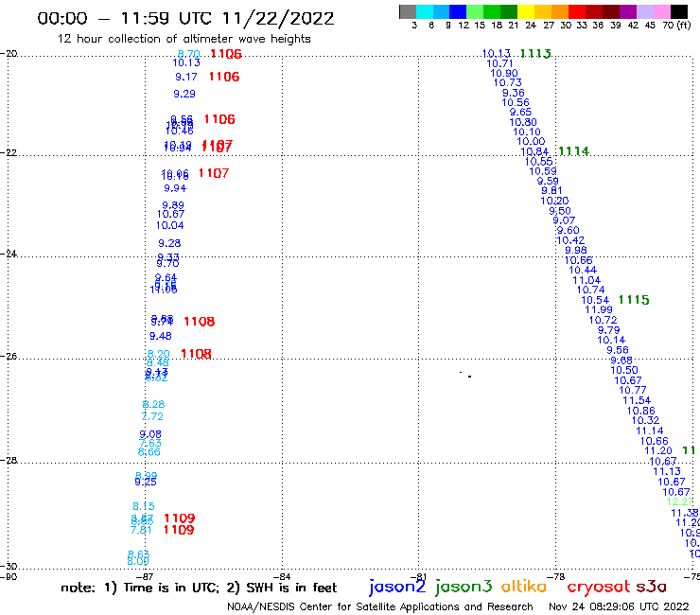Click the cyan swatch in the color legend
The height and width of the screenshot is (615, 700).
[425, 11]
